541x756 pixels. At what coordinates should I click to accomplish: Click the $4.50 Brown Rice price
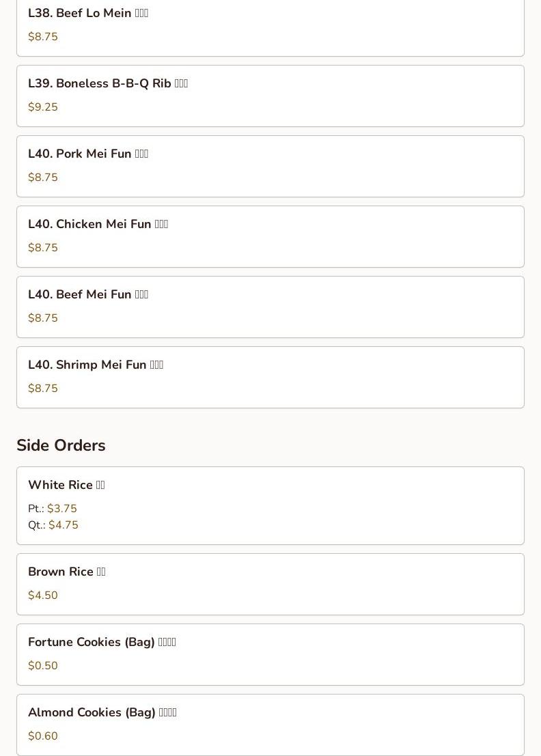click(43, 596)
